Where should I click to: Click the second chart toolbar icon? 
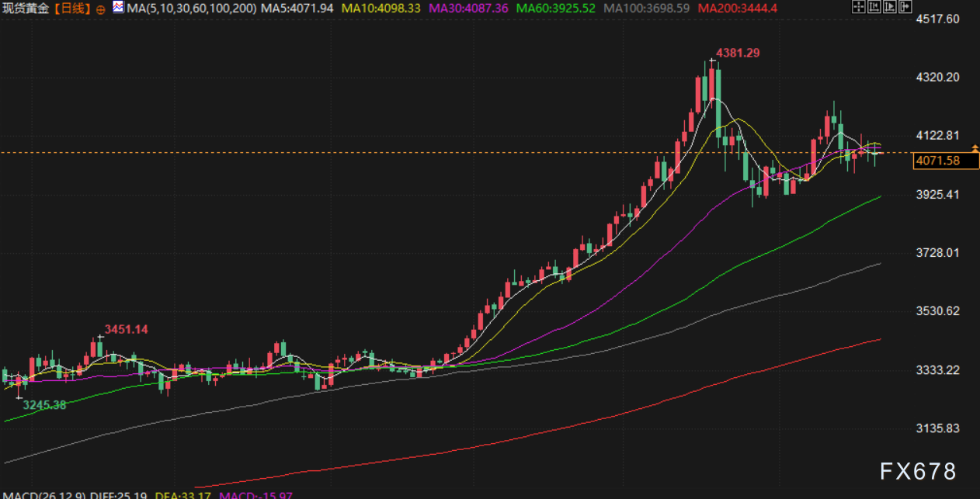[874, 8]
